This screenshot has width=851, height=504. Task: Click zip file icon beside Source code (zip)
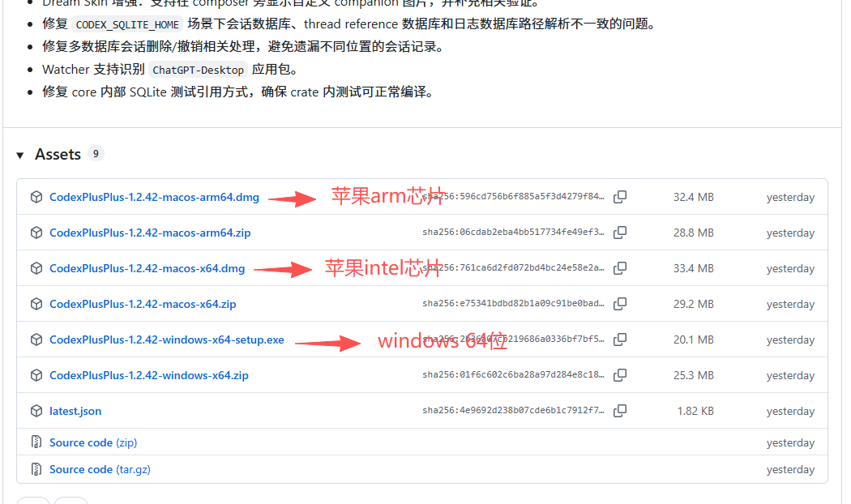pyautogui.click(x=36, y=442)
